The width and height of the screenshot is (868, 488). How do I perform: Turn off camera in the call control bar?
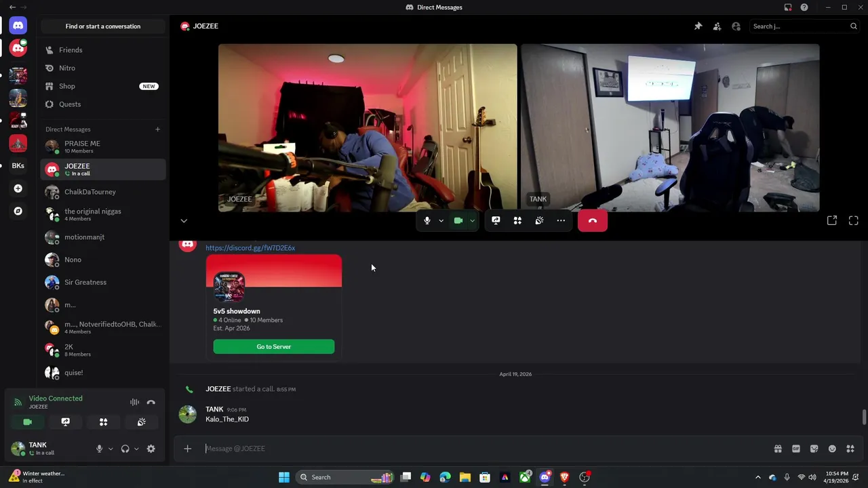[x=458, y=220]
